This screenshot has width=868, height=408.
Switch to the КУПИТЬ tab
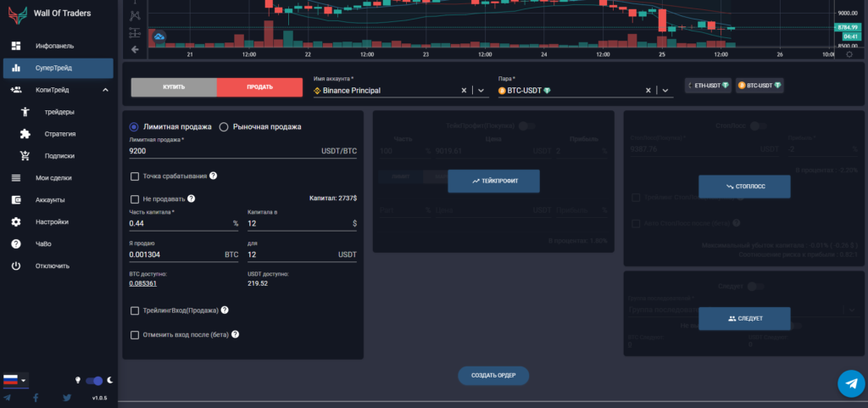pyautogui.click(x=174, y=87)
